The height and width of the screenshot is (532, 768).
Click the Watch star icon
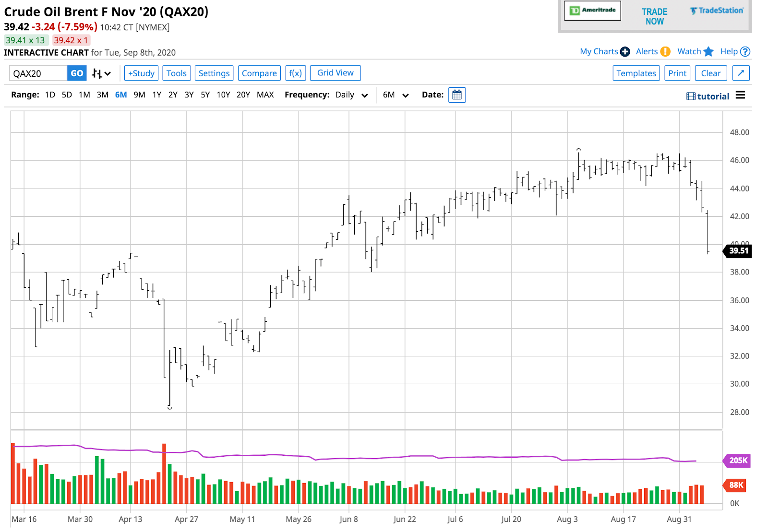pyautogui.click(x=708, y=52)
